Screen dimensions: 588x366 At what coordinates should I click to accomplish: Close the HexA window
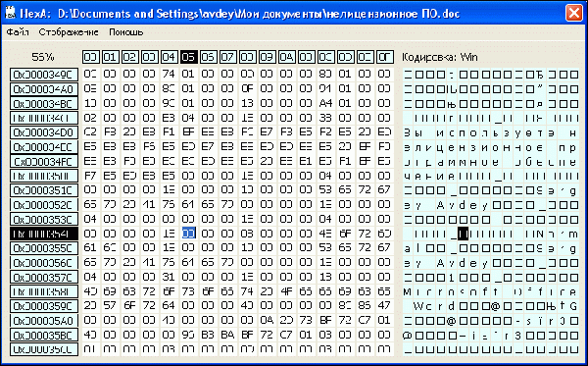(x=573, y=13)
